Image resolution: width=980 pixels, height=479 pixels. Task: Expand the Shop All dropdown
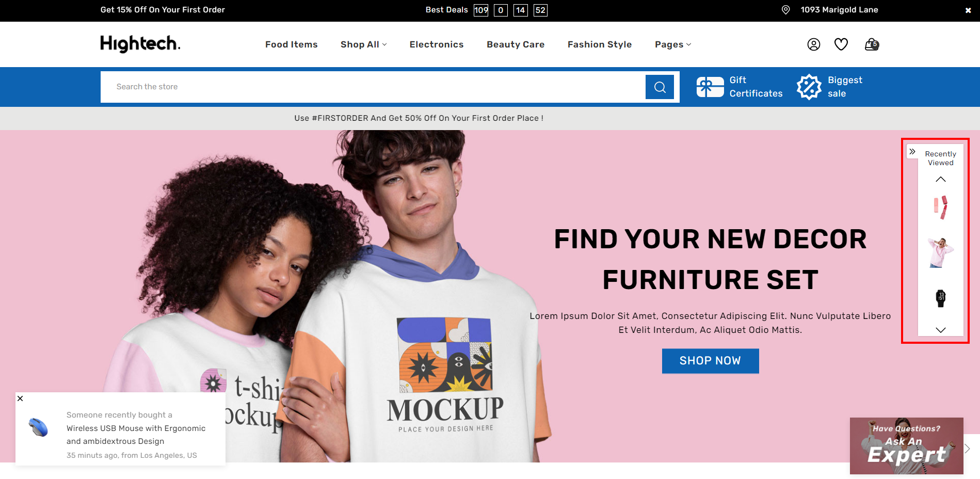363,44
